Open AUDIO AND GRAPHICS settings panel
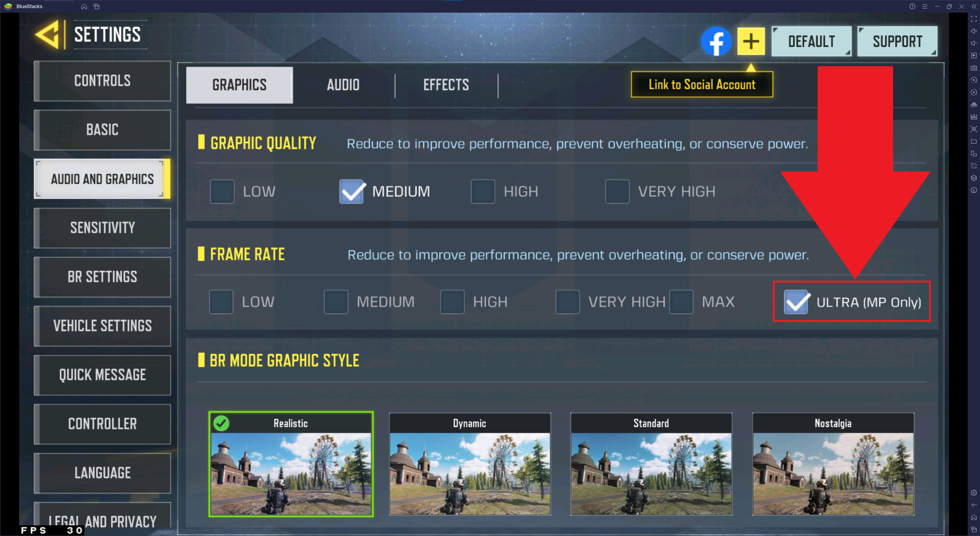Screen dimensions: 980x536 pyautogui.click(x=101, y=178)
